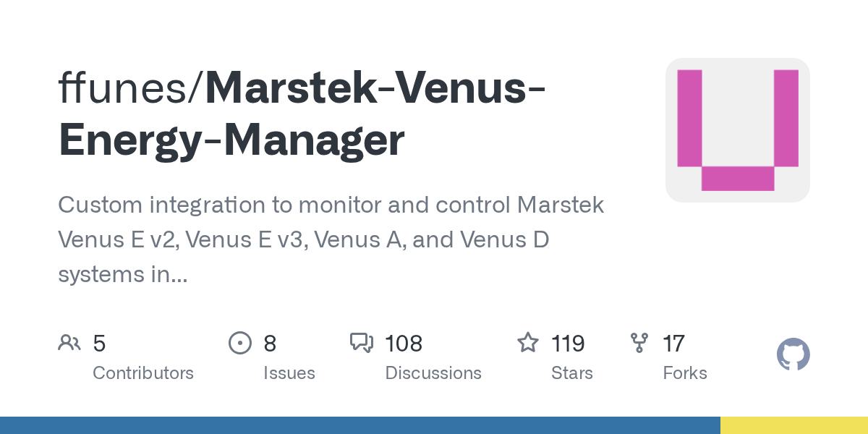Open the Marstek-Venus-Energy-Manager repository title
The height and width of the screenshot is (434, 868).
click(x=302, y=114)
